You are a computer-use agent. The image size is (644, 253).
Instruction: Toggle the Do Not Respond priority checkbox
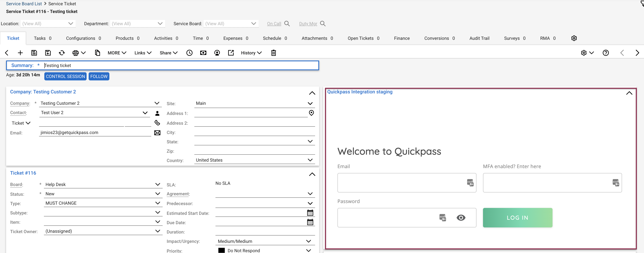pos(222,250)
